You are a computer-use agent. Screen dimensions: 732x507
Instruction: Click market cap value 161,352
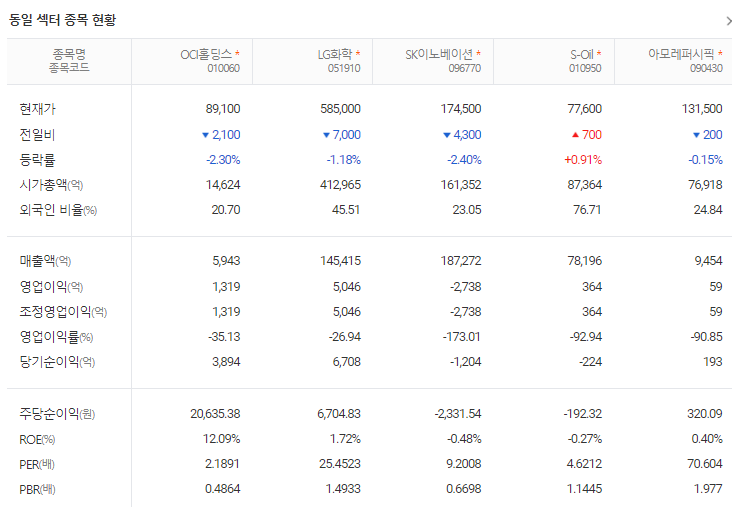pyautogui.click(x=461, y=185)
